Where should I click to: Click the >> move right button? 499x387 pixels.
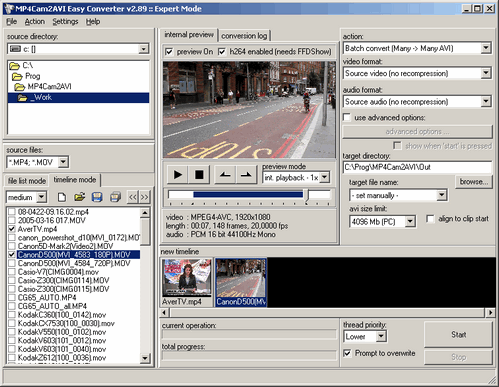pyautogui.click(x=144, y=197)
